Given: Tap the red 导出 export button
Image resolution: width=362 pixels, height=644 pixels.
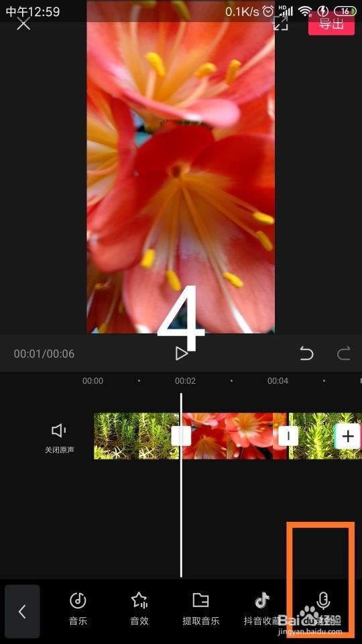Looking at the screenshot, I should 331,24.
